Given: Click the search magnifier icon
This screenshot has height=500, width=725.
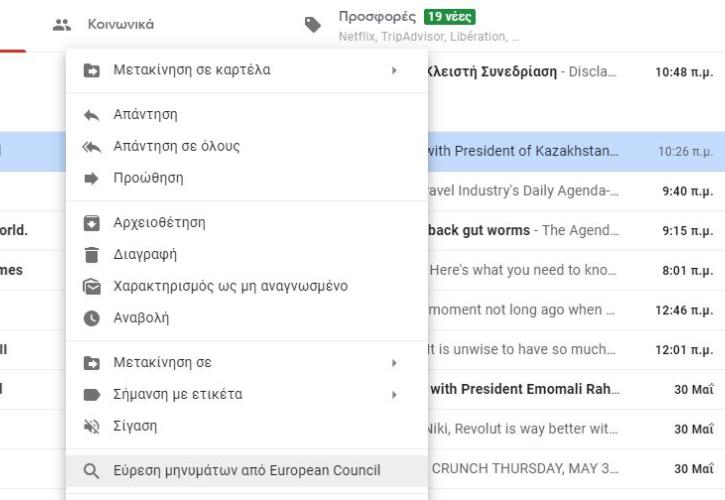Looking at the screenshot, I should [92, 471].
